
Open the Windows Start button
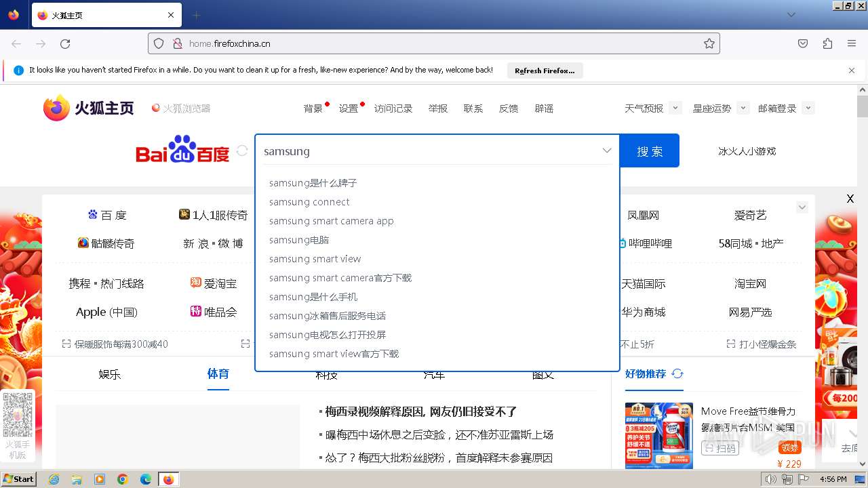18,479
